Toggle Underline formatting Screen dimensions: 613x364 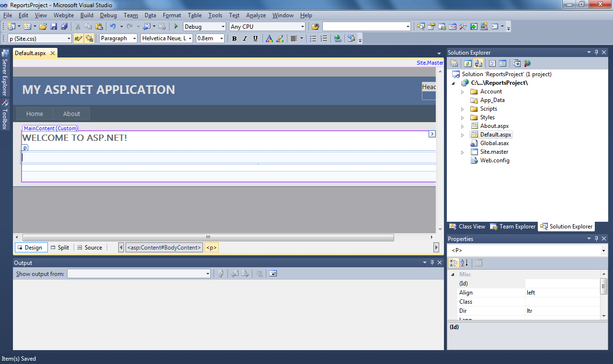255,38
